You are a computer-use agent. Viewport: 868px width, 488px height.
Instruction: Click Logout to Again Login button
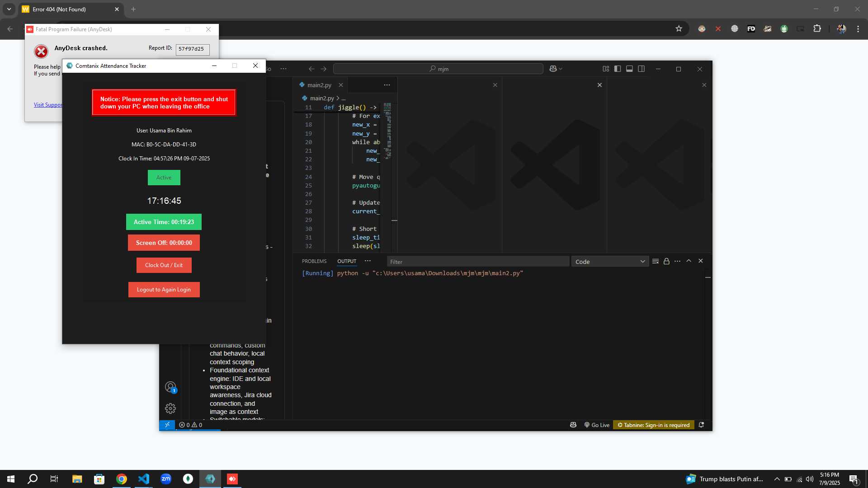click(x=164, y=290)
